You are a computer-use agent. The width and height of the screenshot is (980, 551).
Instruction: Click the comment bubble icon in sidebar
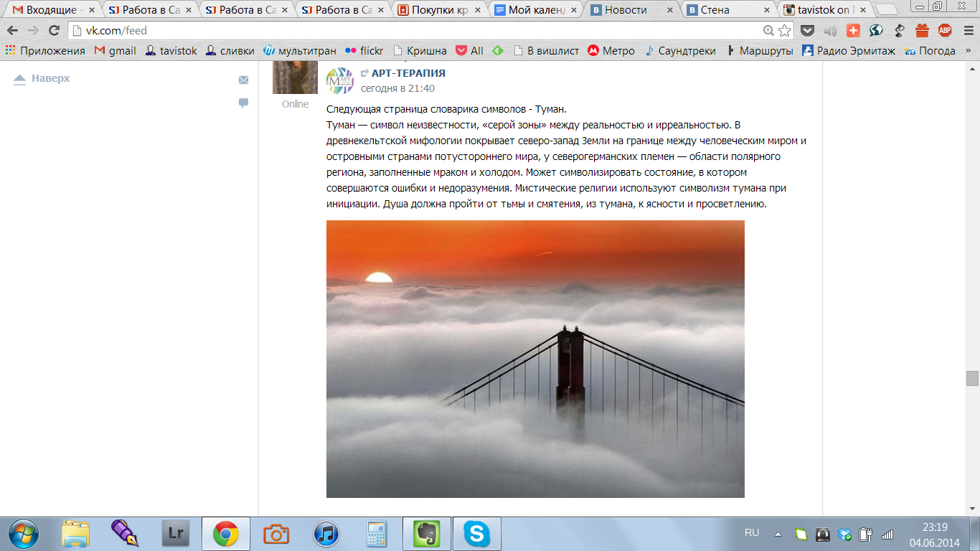click(x=244, y=103)
